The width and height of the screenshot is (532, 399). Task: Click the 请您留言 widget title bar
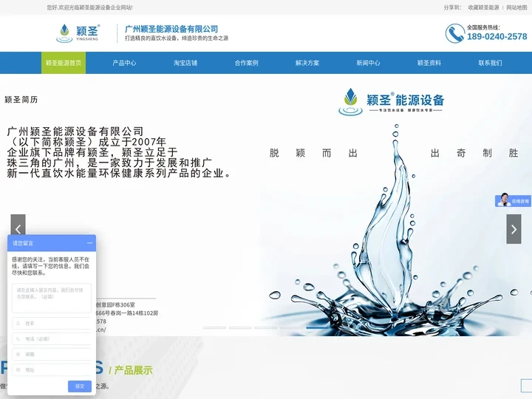(x=52, y=243)
